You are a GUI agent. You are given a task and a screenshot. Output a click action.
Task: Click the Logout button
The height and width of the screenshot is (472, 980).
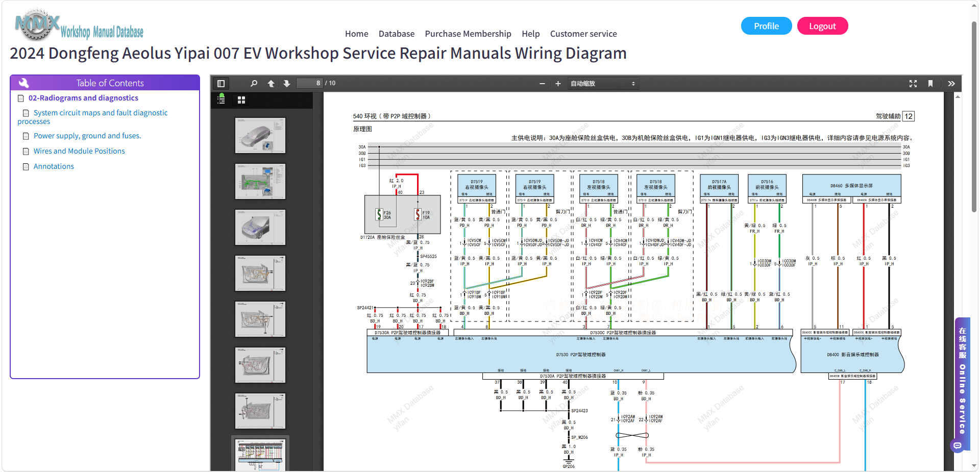[x=822, y=26]
